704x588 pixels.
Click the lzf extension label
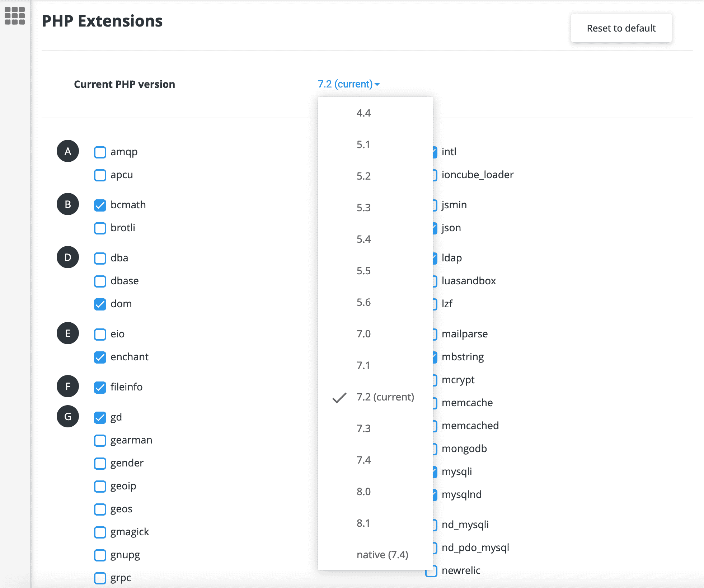447,304
